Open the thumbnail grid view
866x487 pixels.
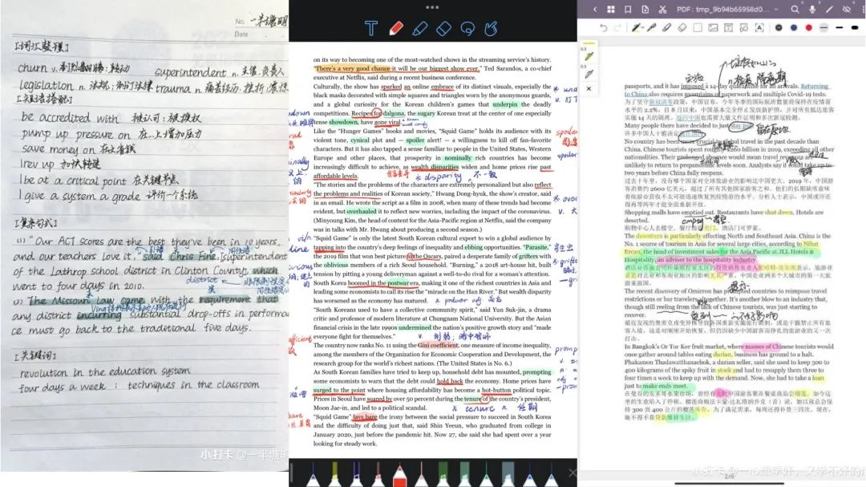(x=610, y=9)
